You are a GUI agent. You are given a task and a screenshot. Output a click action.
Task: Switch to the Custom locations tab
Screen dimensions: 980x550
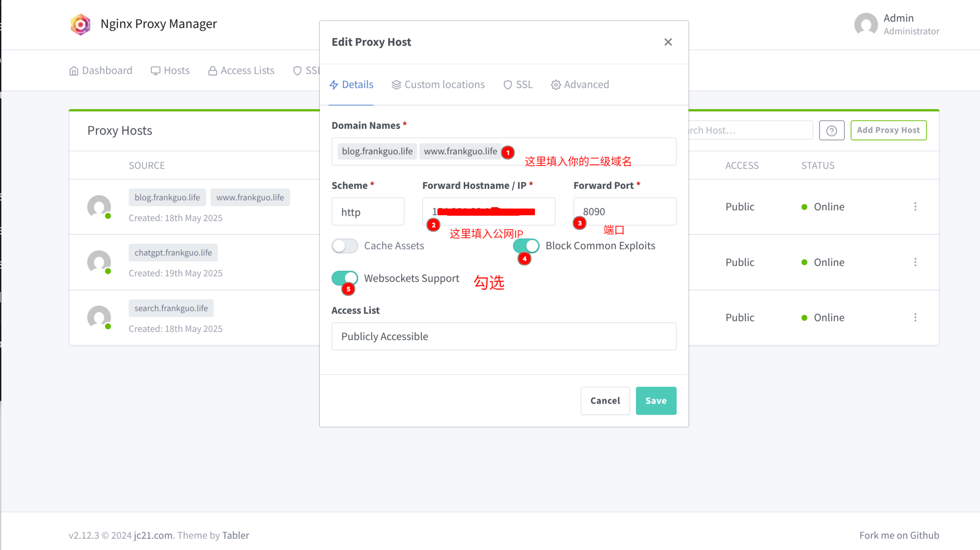click(438, 85)
